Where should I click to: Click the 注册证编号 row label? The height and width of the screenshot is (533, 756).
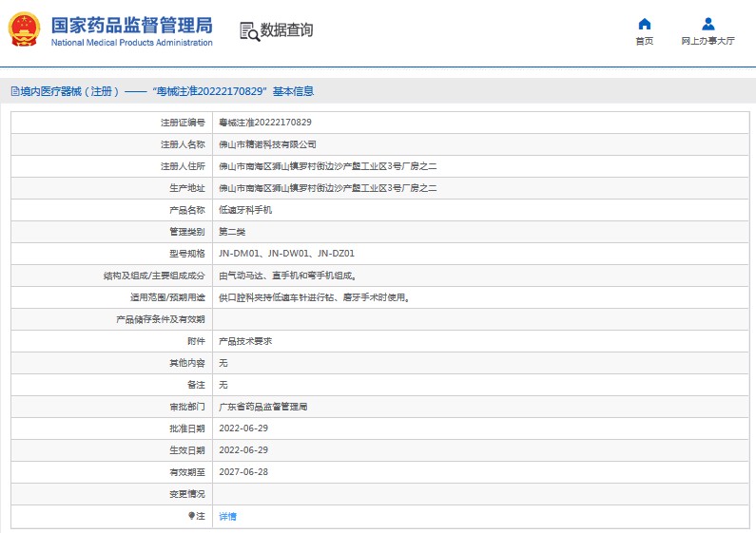tap(183, 123)
